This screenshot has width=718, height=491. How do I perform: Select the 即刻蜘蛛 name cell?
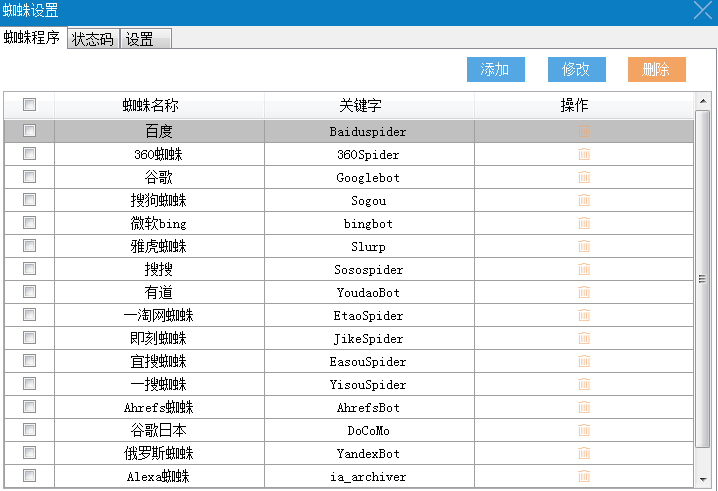(159, 338)
